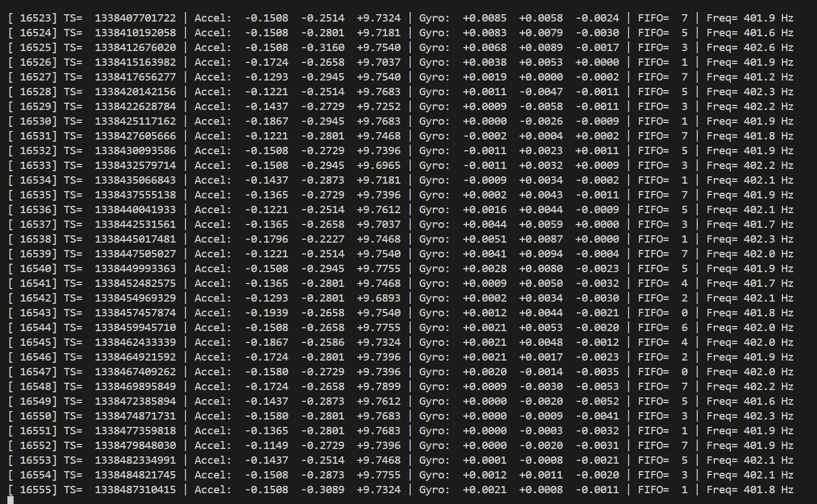The height and width of the screenshot is (504, 817).
Task: Click gyro value +0.0083
Action: click(485, 33)
